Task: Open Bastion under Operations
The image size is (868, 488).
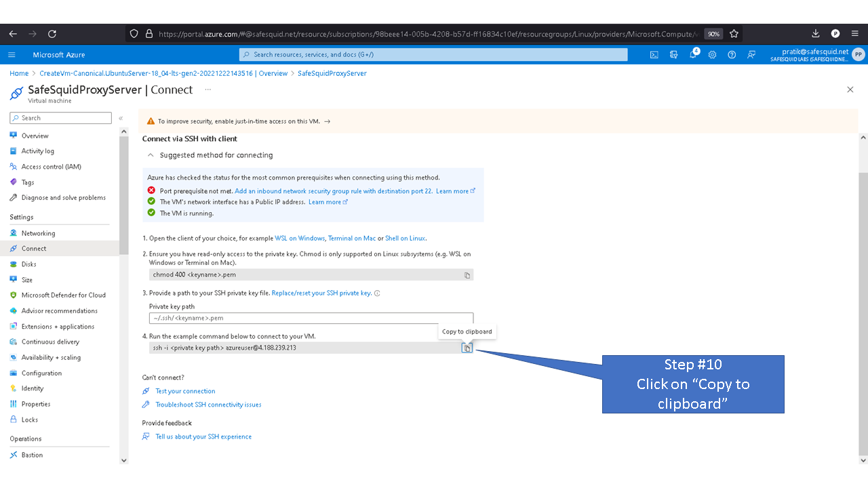Action: click(32, 455)
